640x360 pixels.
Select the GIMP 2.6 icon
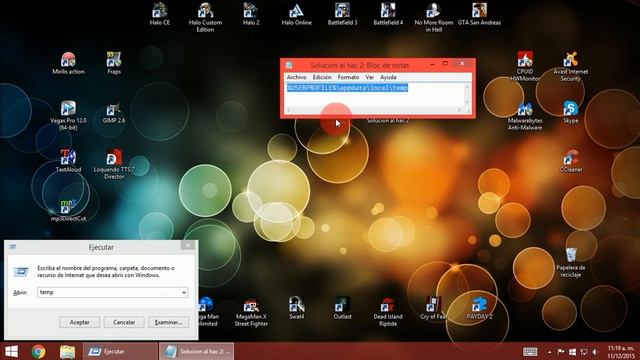tap(114, 112)
